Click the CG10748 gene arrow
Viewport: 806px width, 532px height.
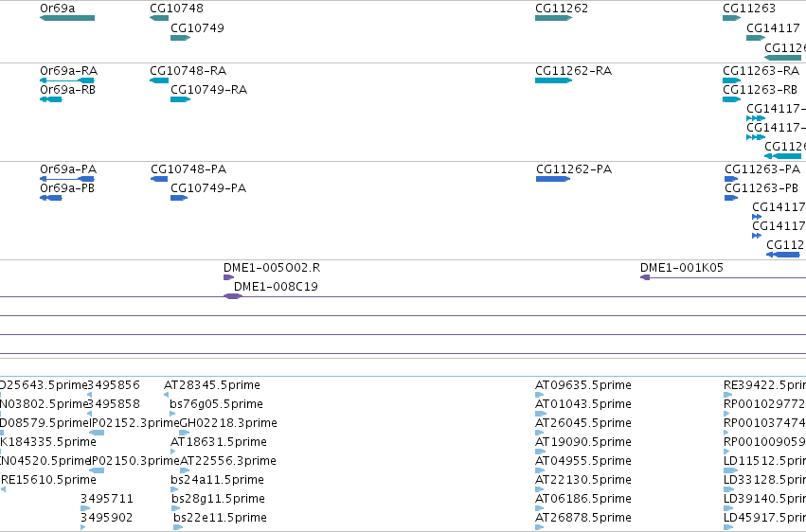point(159,18)
